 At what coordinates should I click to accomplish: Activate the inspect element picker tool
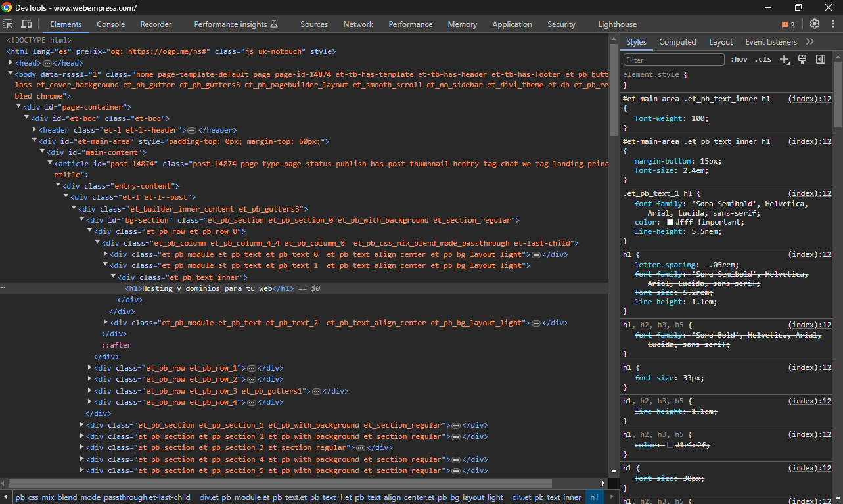pyautogui.click(x=9, y=24)
